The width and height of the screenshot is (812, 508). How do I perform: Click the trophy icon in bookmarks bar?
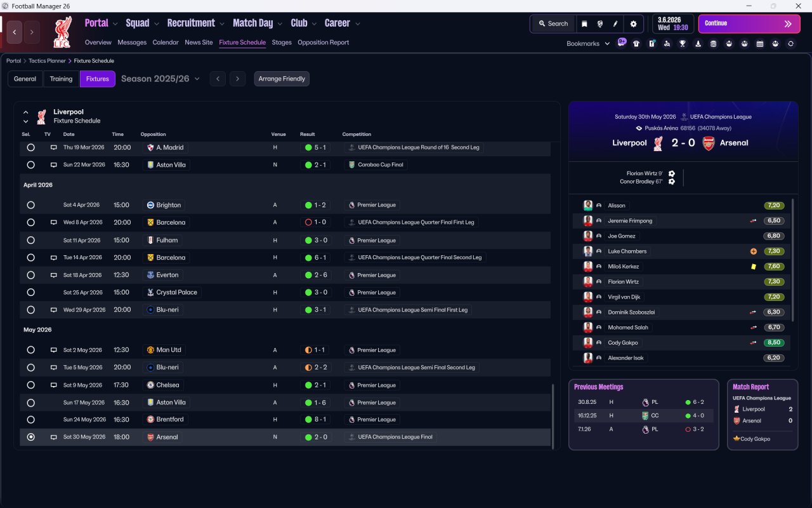point(683,44)
